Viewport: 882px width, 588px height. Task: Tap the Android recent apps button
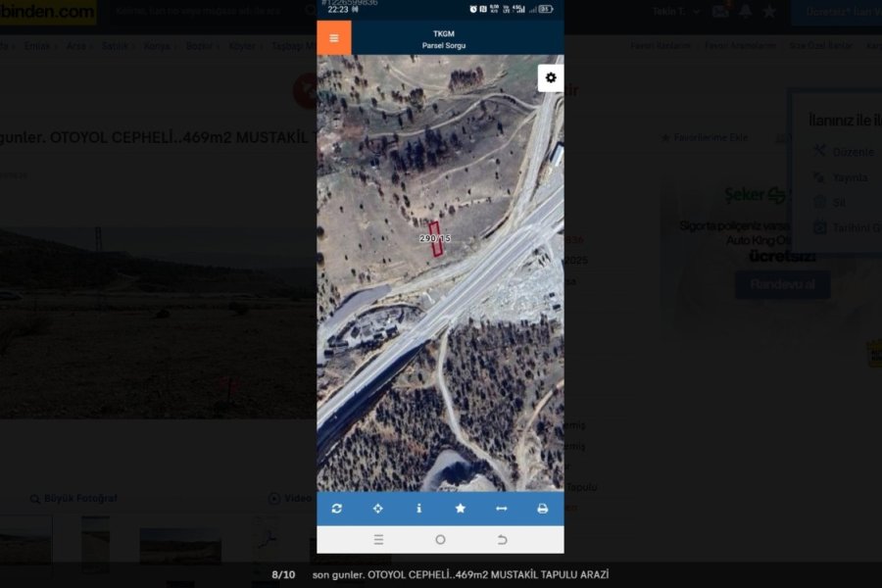(x=378, y=540)
